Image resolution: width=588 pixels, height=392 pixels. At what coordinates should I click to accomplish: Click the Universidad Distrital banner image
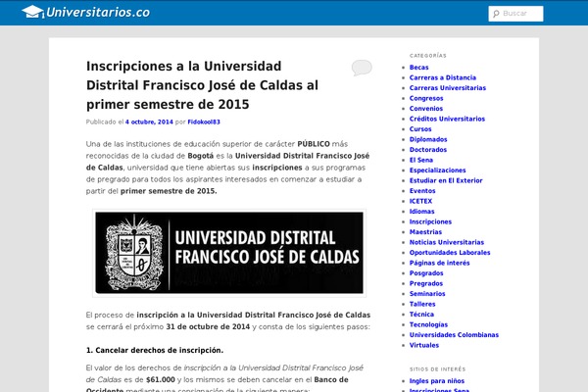229,253
